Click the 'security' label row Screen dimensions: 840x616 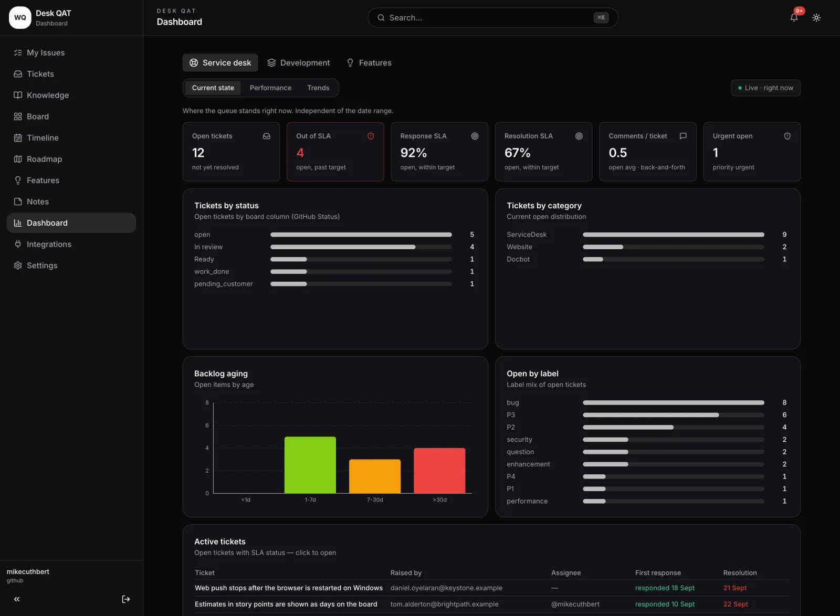pyautogui.click(x=647, y=440)
